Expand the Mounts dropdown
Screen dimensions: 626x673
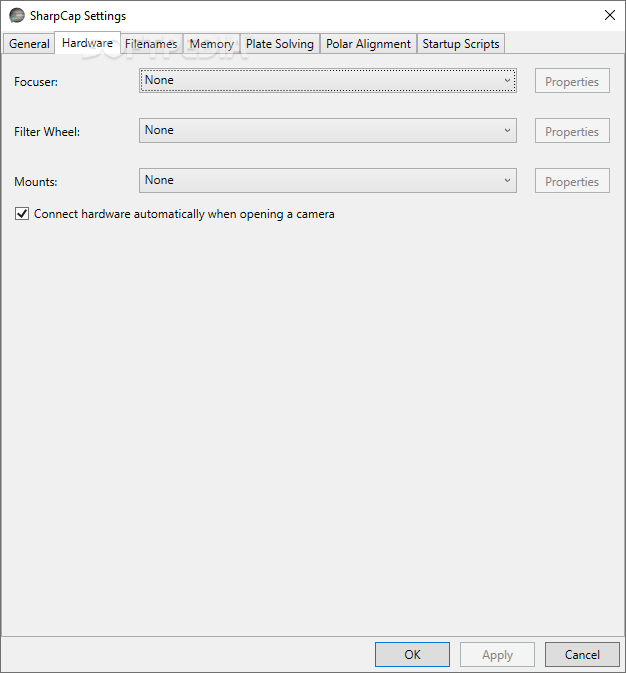coord(328,180)
